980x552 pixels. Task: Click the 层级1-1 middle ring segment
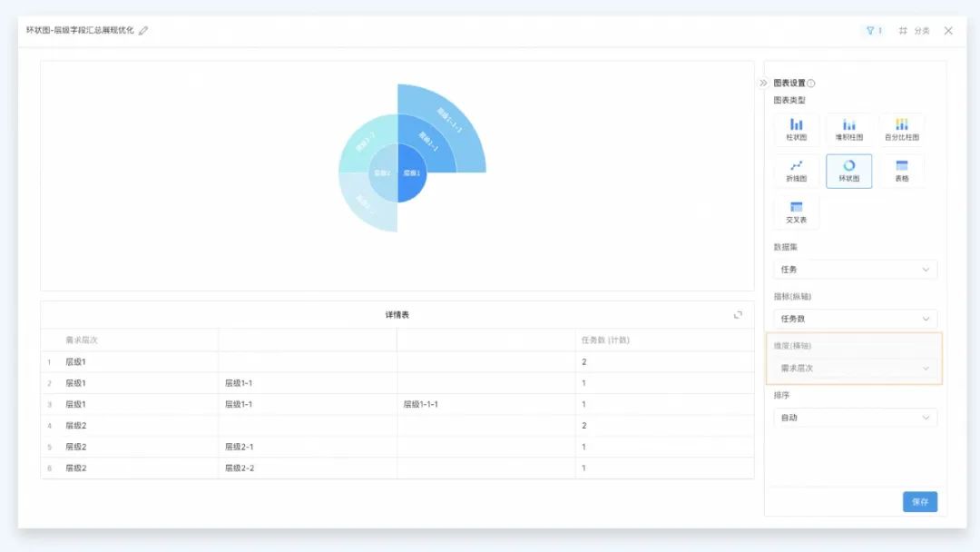point(428,142)
